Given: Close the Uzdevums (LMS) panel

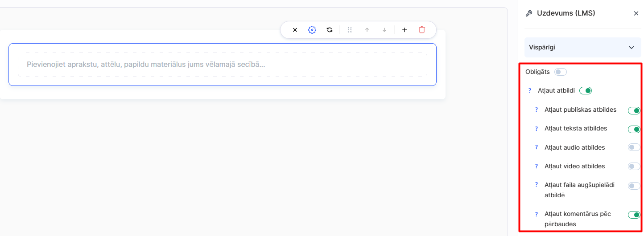Looking at the screenshot, I should [636, 13].
